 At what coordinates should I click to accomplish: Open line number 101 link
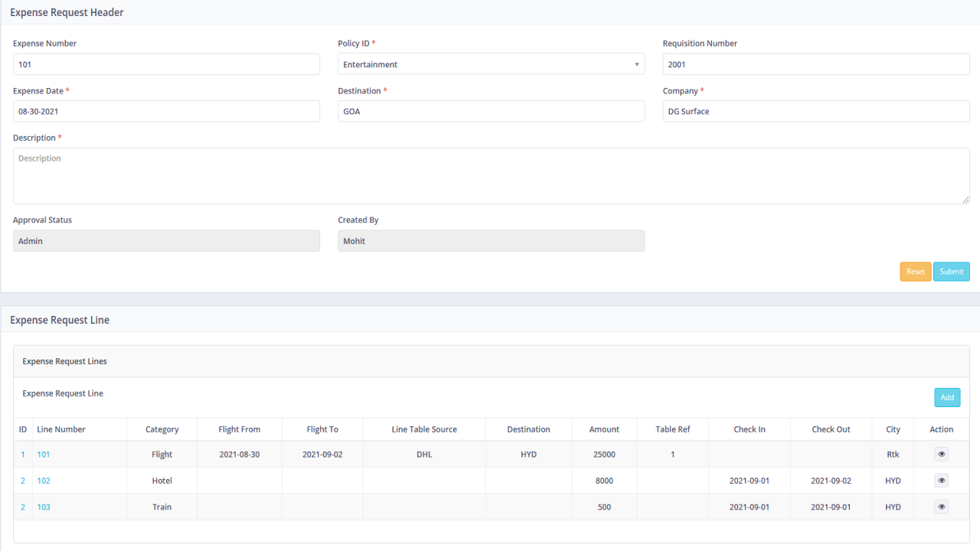click(44, 453)
